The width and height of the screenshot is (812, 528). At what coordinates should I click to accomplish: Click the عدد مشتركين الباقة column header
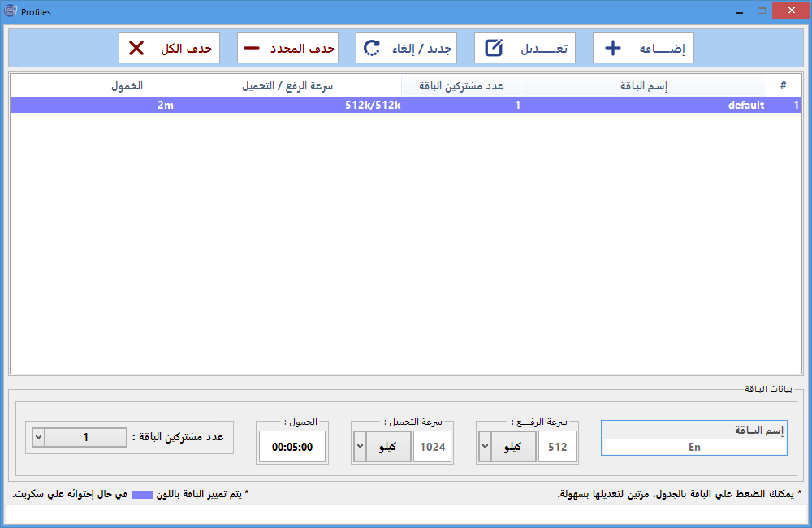pyautogui.click(x=461, y=86)
